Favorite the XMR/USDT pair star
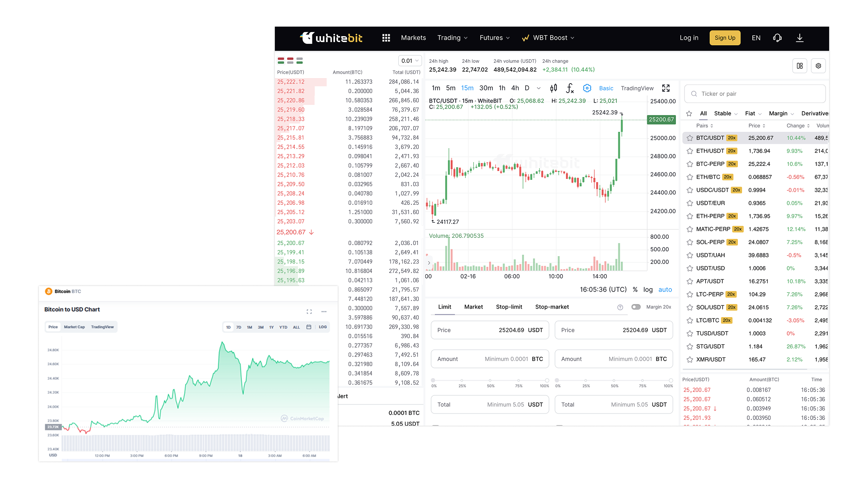 click(690, 360)
